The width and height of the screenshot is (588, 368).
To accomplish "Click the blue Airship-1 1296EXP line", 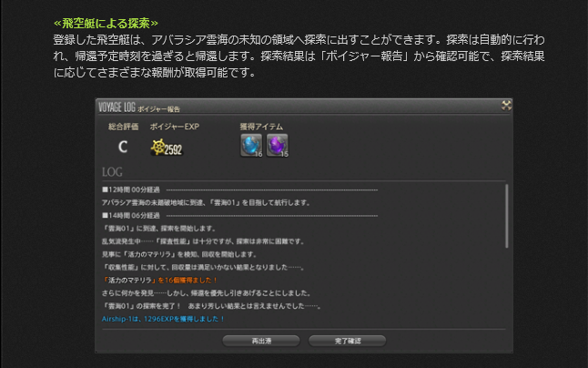I will [163, 319].
